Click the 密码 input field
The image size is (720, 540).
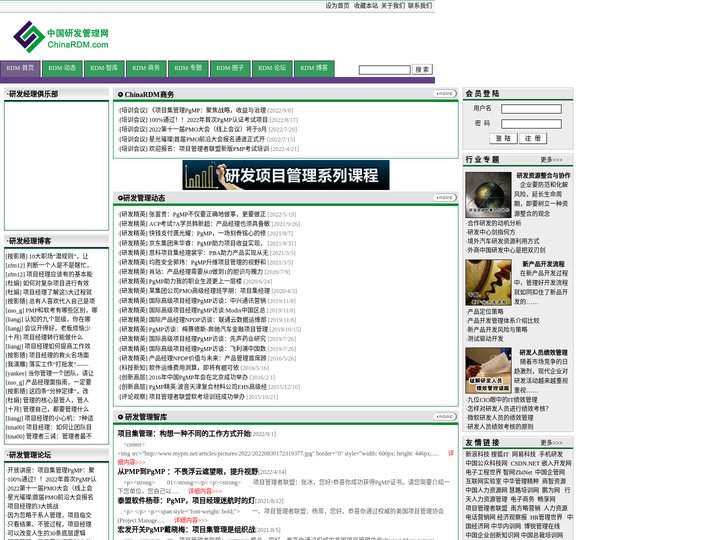coord(531,124)
